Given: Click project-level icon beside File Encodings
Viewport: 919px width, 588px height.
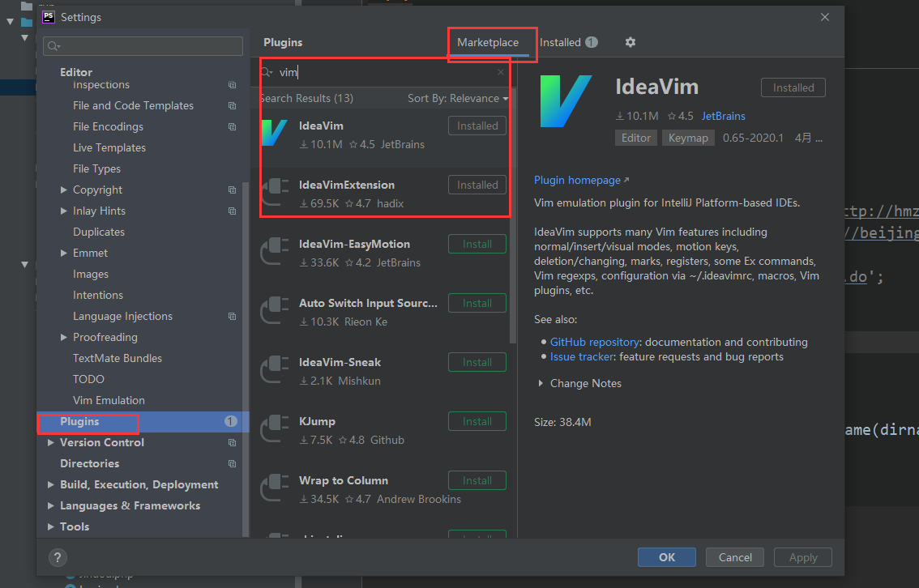Looking at the screenshot, I should [232, 126].
